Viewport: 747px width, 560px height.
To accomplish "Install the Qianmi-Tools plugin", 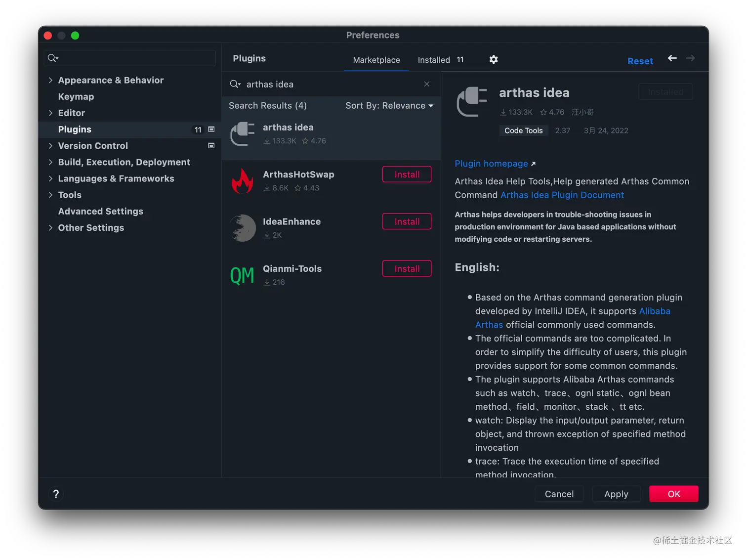I will 407,268.
